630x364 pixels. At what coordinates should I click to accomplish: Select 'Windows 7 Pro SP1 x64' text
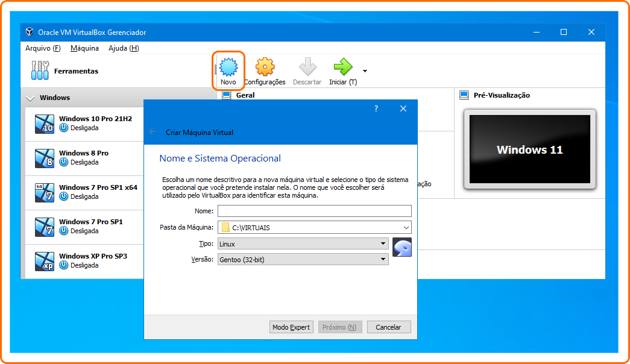click(x=98, y=187)
